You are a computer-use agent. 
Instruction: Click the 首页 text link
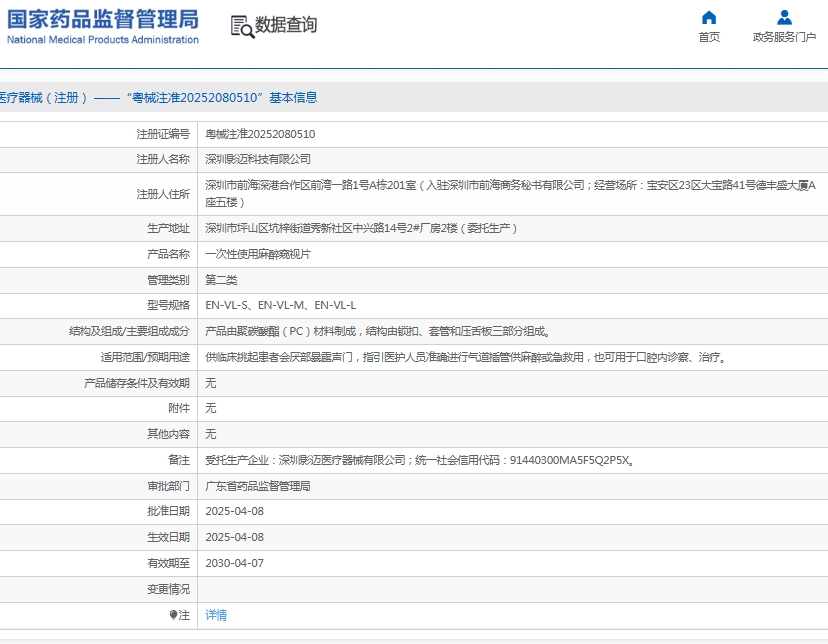tap(709, 37)
